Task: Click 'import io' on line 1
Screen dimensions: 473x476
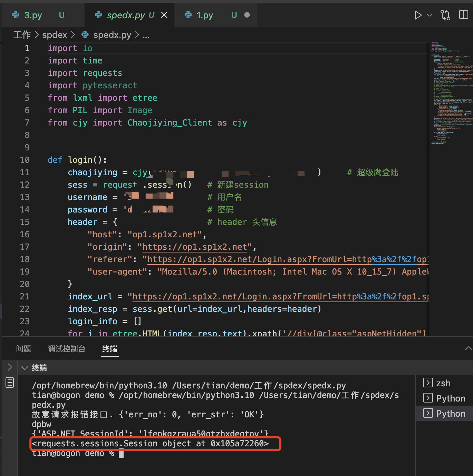Action: 70,48
